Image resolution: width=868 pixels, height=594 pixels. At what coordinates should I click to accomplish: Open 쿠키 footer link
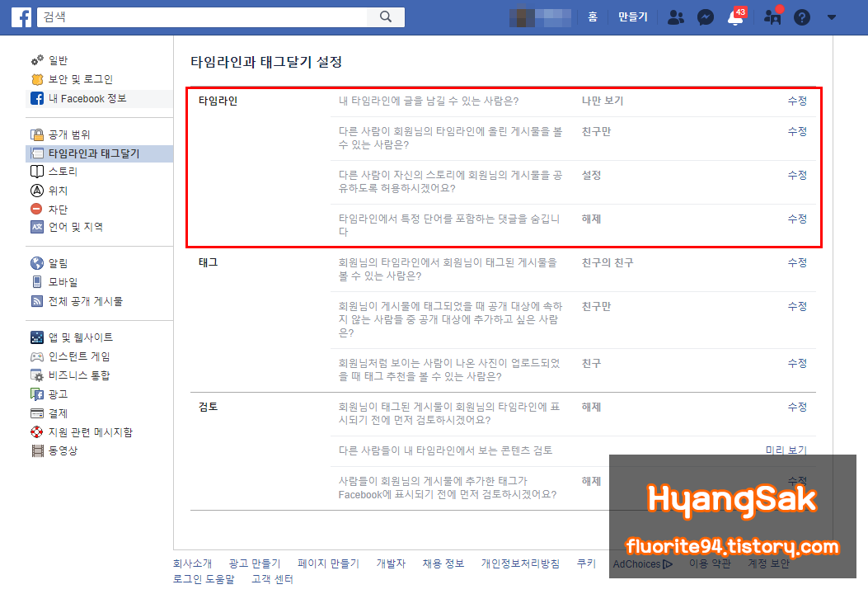(586, 563)
